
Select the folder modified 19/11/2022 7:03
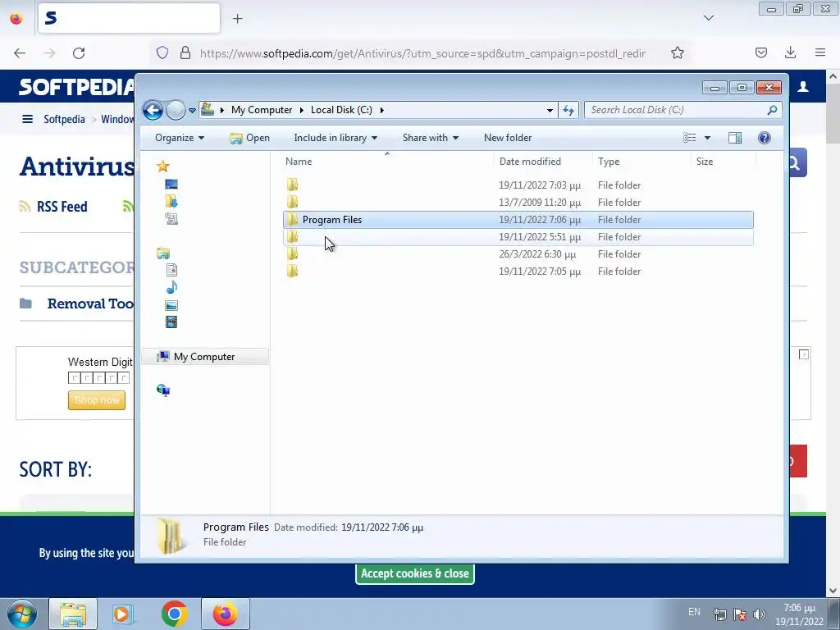pos(518,185)
